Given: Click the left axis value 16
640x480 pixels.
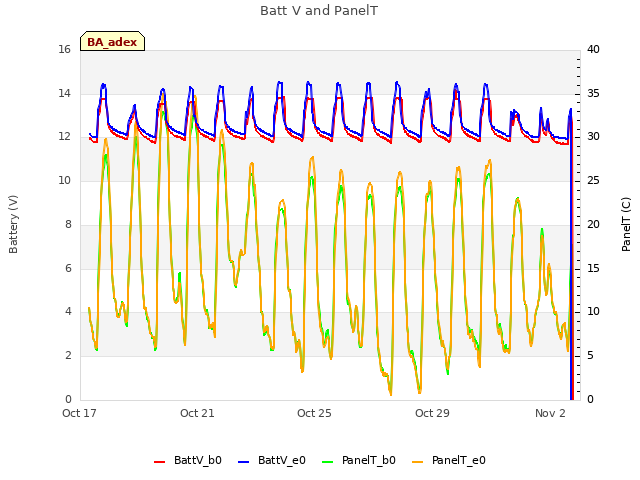Looking at the screenshot, I should [64, 50].
